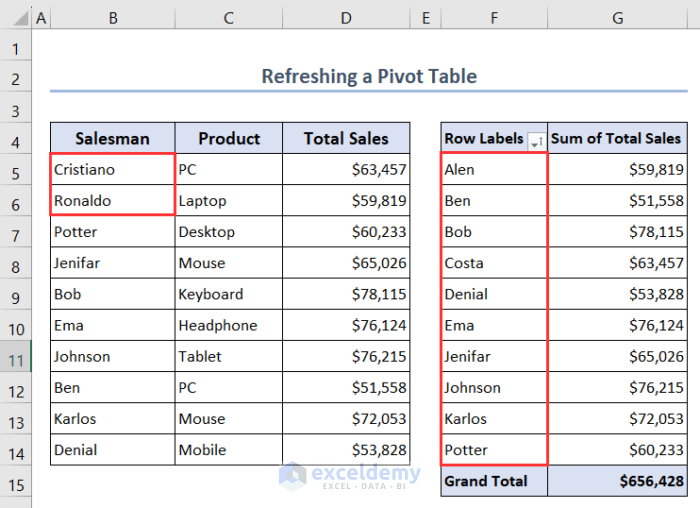Select the Laptop product cell
The image size is (700, 508).
[229, 200]
